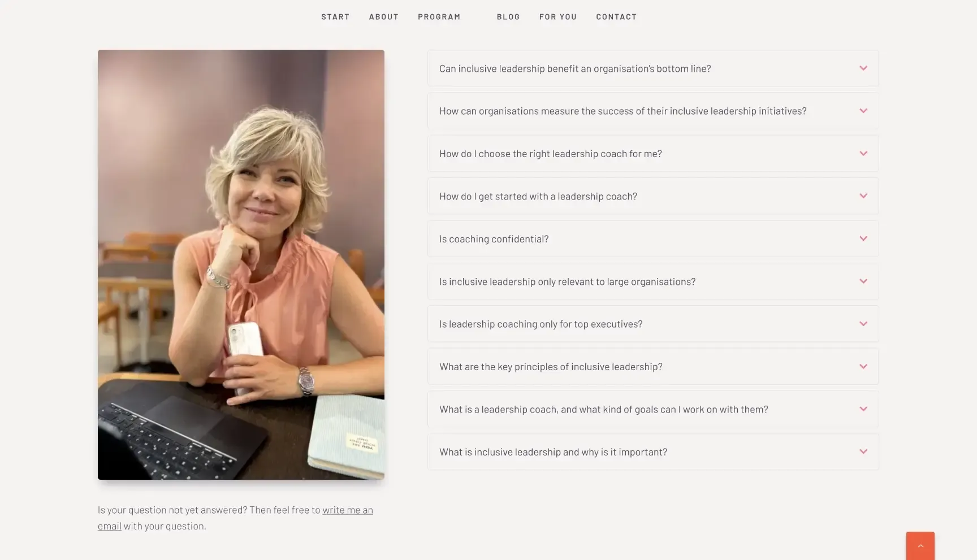
Task: Click the chevron beside the bottom line question
Action: click(863, 68)
